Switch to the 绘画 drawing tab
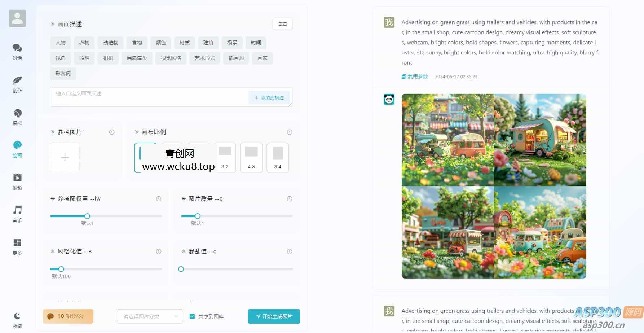This screenshot has width=644, height=333. coord(17,149)
